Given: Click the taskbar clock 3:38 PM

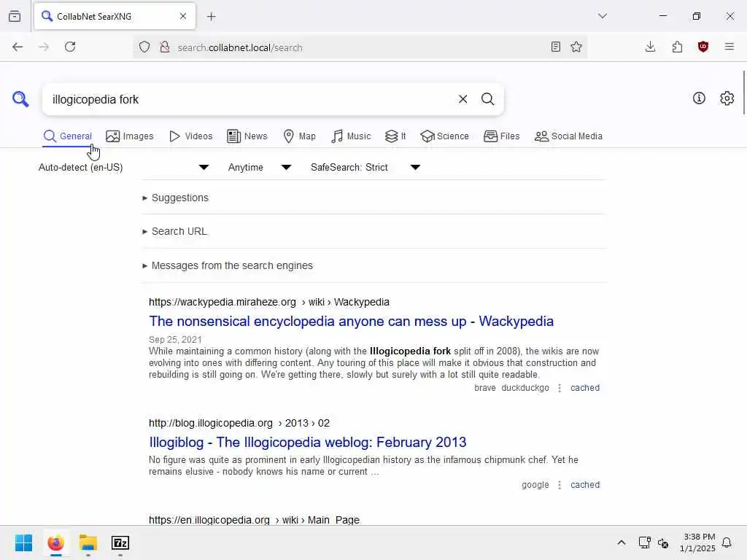Looking at the screenshot, I should [x=698, y=542].
